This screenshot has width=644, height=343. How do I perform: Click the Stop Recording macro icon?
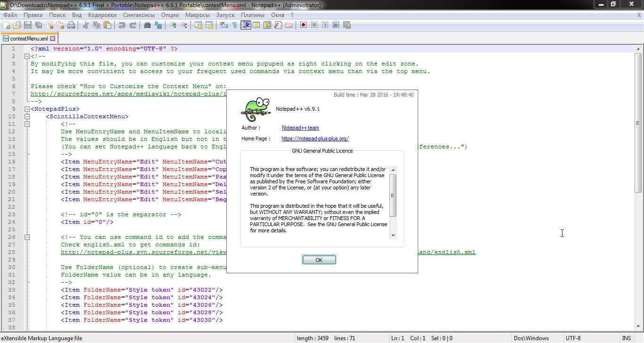point(314,25)
